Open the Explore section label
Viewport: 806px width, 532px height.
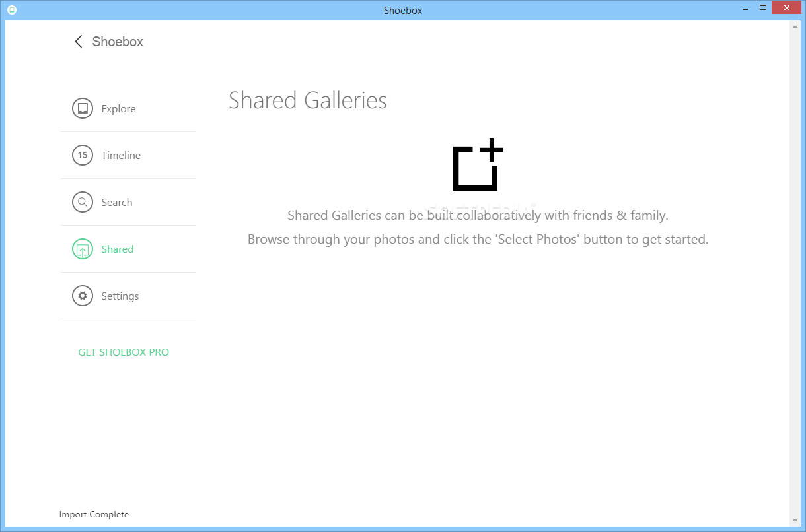click(119, 109)
